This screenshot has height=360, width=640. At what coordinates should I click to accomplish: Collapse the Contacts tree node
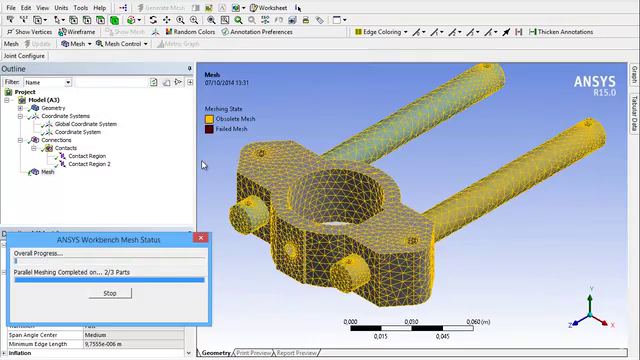click(x=34, y=148)
